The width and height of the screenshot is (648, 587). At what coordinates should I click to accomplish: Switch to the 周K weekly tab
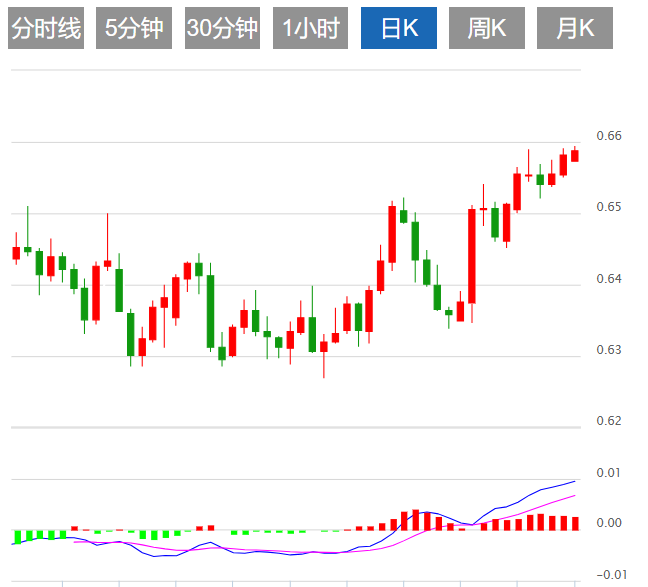487,28
